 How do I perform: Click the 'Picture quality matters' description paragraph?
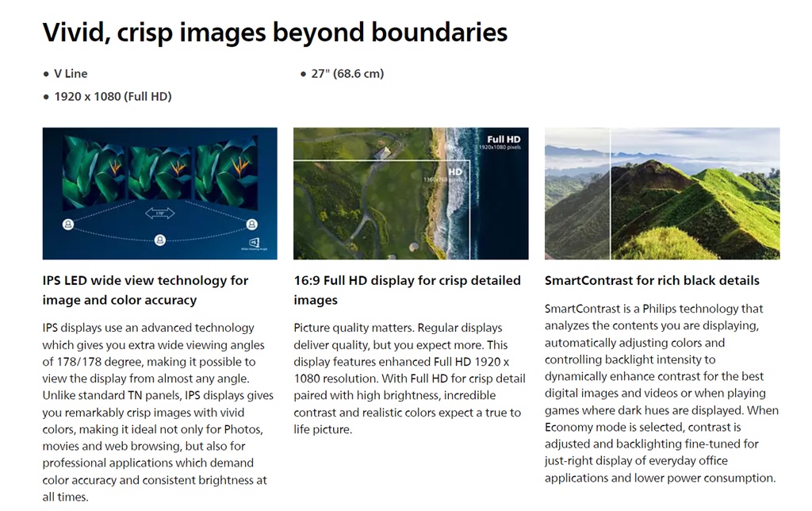tap(407, 378)
